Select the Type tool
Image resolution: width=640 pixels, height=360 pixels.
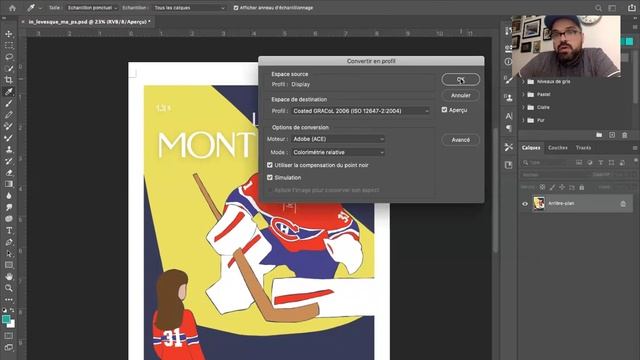pos(9,231)
